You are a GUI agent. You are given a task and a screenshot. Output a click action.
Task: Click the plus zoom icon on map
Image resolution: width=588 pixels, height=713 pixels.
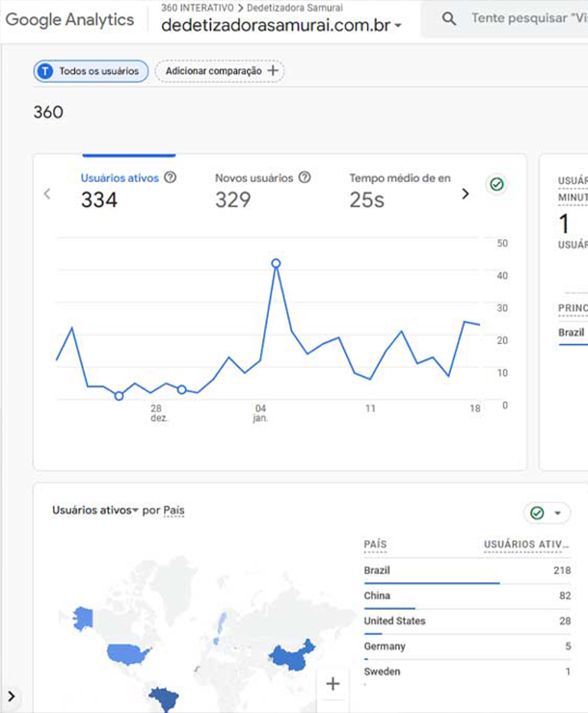pyautogui.click(x=333, y=684)
